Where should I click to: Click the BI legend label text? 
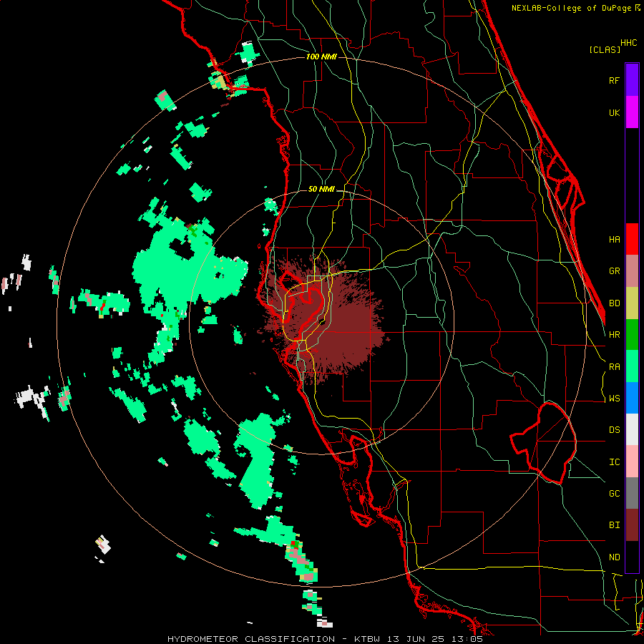click(x=614, y=525)
